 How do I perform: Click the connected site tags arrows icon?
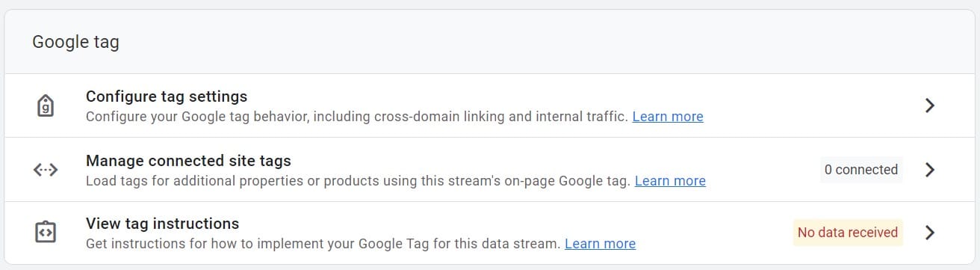tap(46, 170)
